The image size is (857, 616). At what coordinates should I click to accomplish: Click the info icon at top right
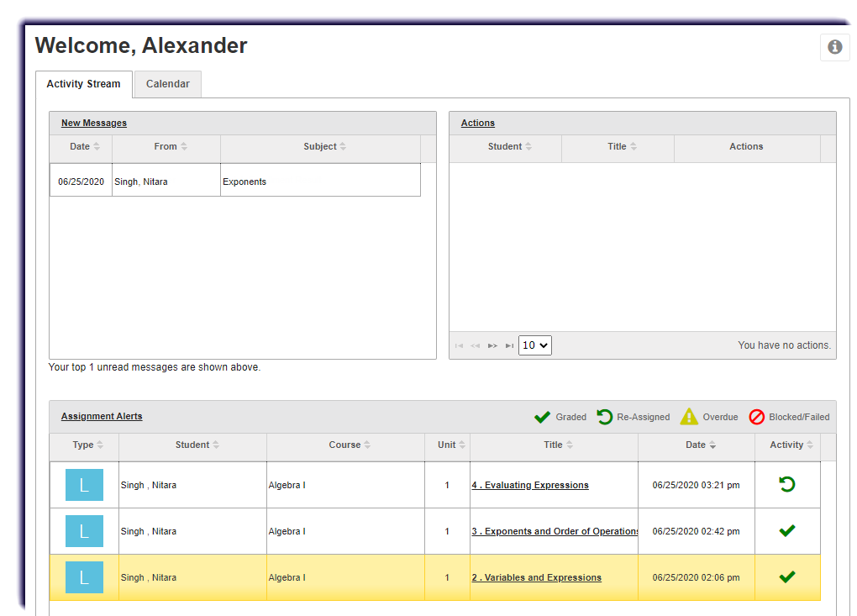point(834,47)
